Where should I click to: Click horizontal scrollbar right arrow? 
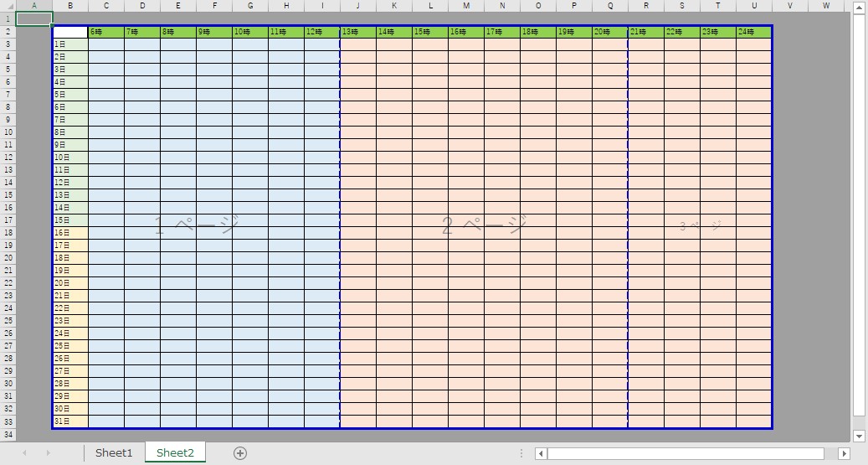coord(844,453)
